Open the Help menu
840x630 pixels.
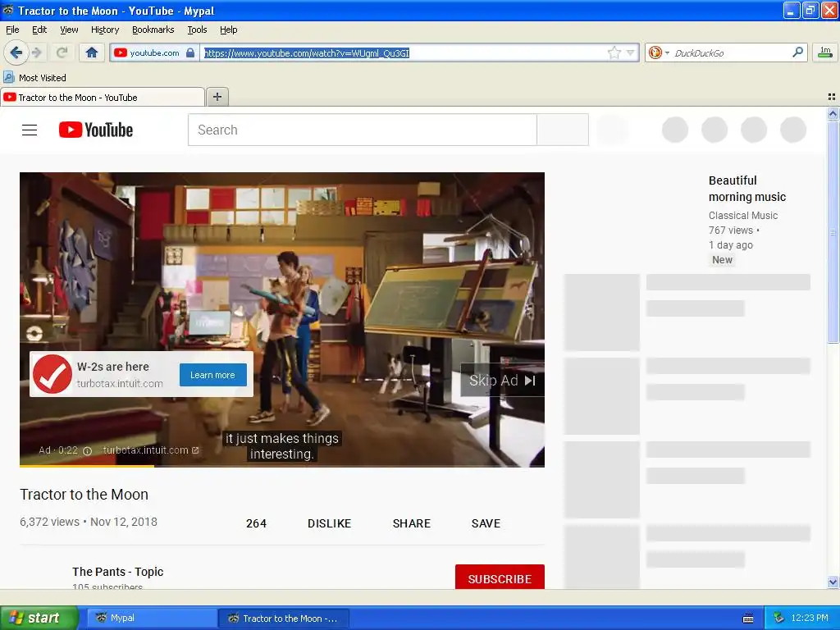(x=228, y=30)
